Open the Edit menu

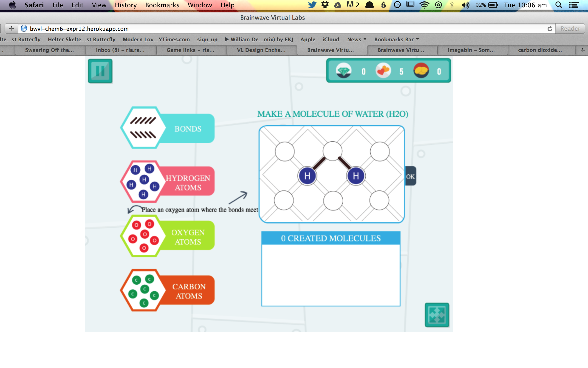(77, 5)
